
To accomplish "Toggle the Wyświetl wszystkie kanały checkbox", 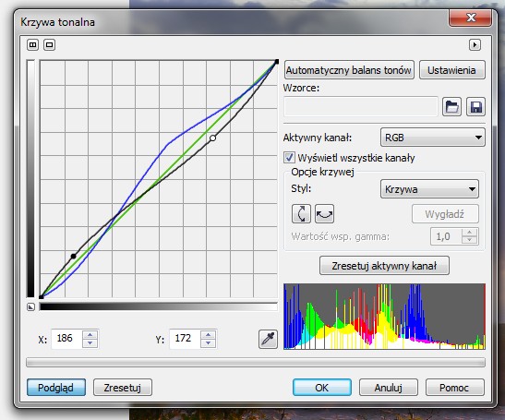I will pos(289,158).
